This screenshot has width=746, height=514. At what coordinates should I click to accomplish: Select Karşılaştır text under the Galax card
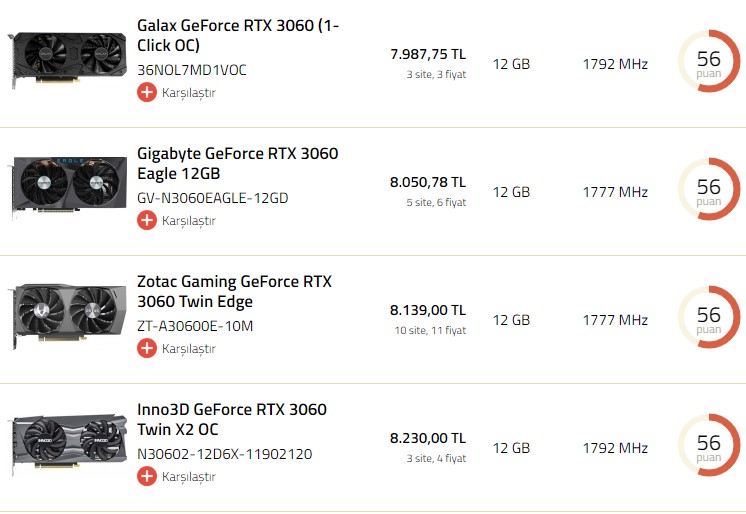pyautogui.click(x=189, y=93)
